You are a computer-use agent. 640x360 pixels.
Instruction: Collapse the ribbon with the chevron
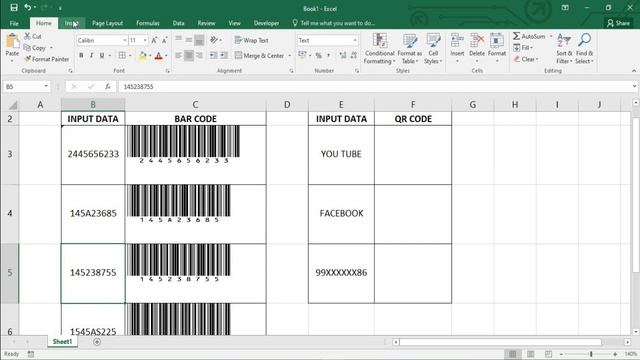tap(633, 71)
